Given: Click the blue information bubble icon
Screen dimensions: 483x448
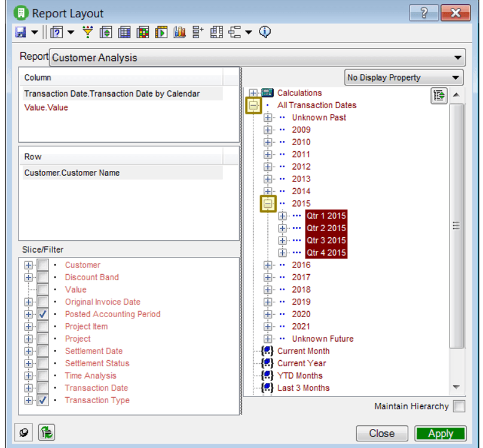Looking at the screenshot, I should [265, 32].
